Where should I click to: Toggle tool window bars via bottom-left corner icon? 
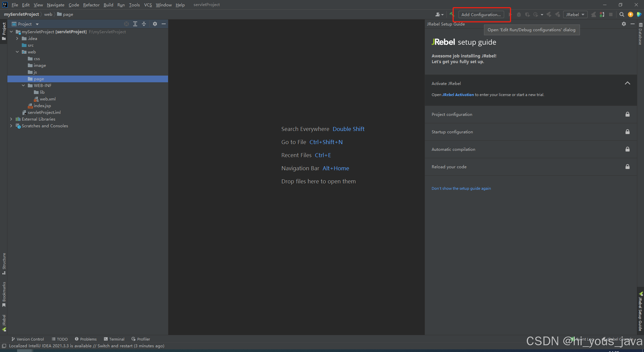coord(4,346)
